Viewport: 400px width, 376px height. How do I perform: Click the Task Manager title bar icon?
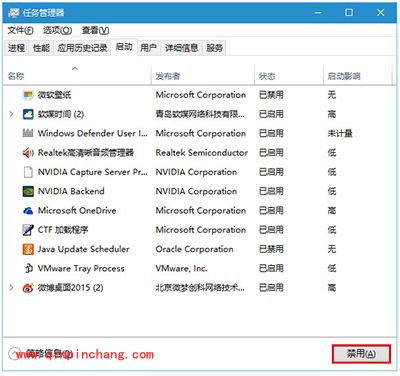14,13
